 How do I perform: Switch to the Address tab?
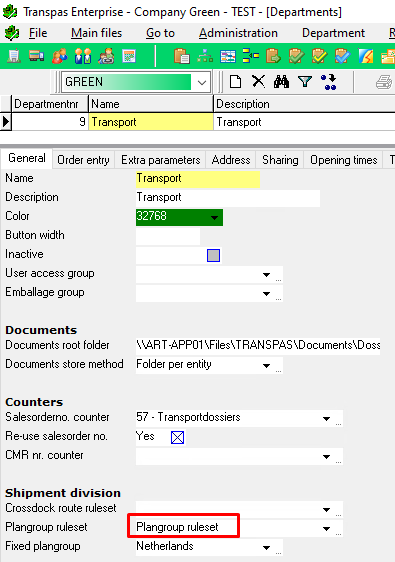tap(231, 160)
